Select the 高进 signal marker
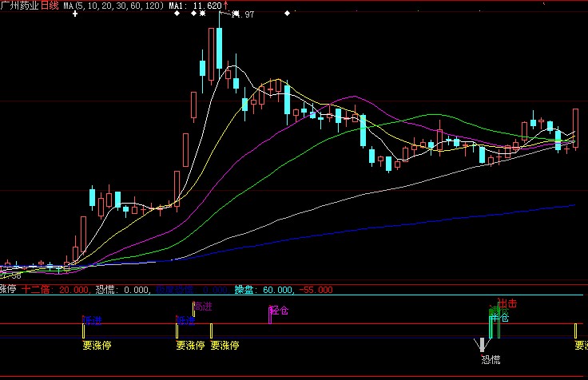The height and width of the screenshot is (380, 588). tap(203, 307)
